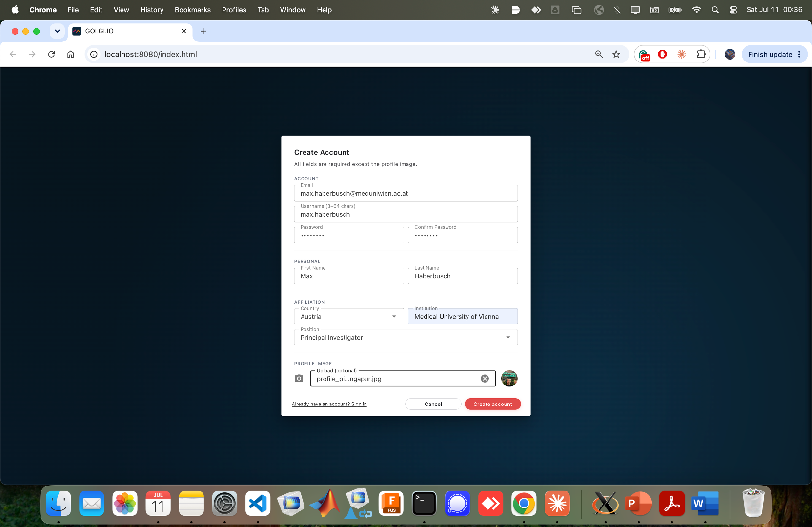Screen dimensions: 812x527
Task: Click the address bar URL
Action: click(x=150, y=54)
